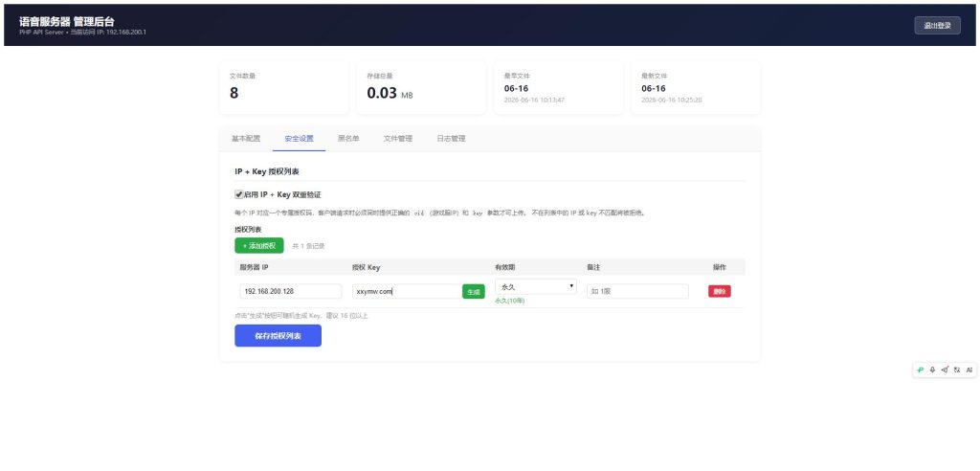The height and width of the screenshot is (471, 980).
Task: Click the 备注 column header
Action: (593, 267)
